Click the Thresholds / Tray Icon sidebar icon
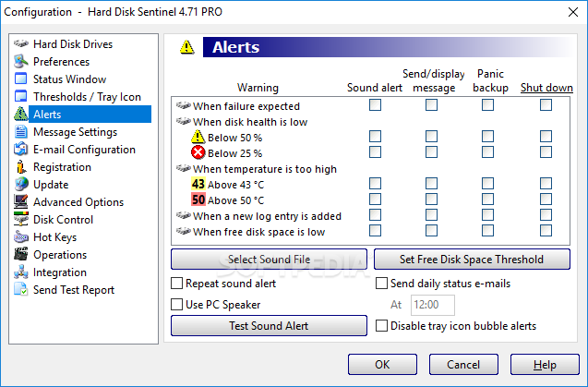Screen dimensions: 588x387 pyautogui.click(x=21, y=96)
